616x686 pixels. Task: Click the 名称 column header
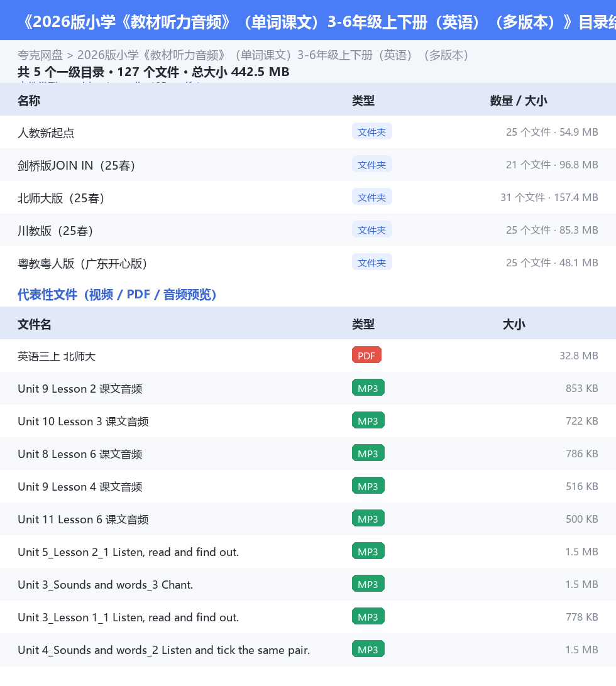click(x=29, y=101)
